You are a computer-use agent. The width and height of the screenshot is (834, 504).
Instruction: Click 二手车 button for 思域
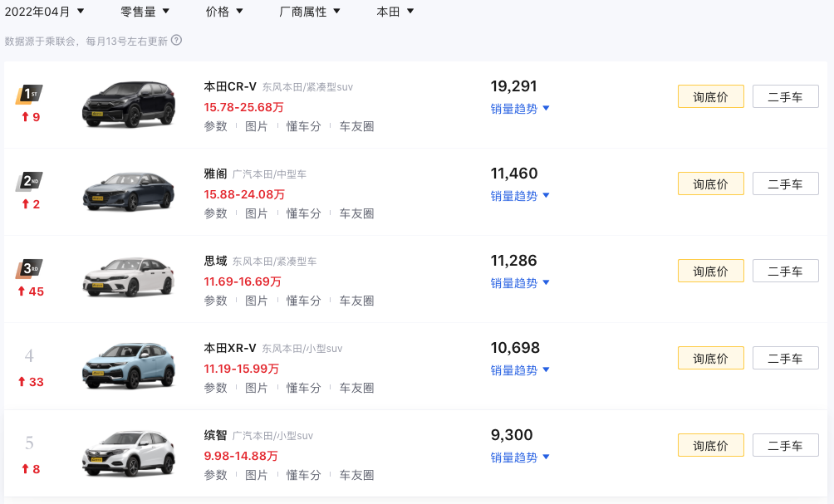(785, 271)
